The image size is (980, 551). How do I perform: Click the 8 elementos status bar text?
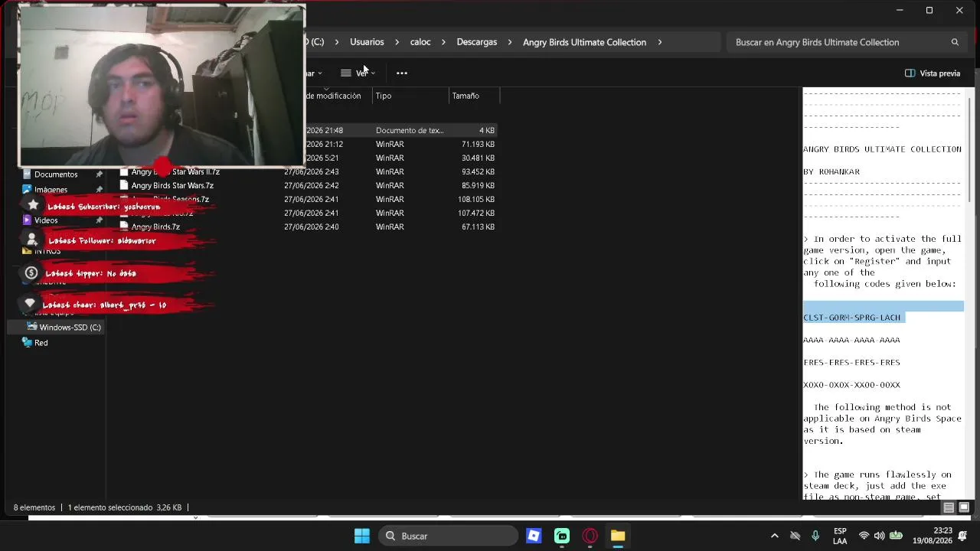tap(34, 507)
